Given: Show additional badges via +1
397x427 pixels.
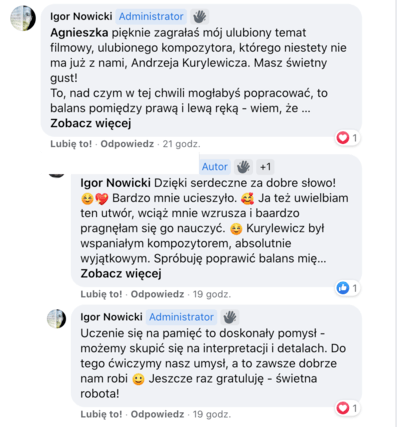Looking at the screenshot, I should [265, 167].
